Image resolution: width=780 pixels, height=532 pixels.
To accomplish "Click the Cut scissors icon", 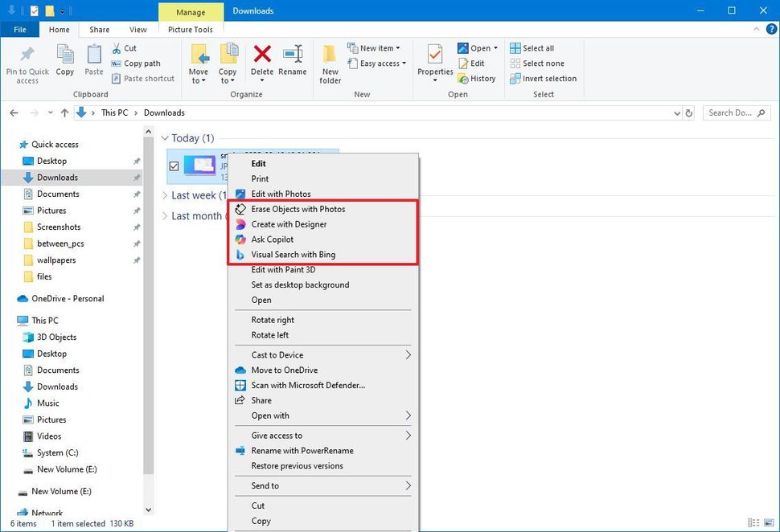I will pyautogui.click(x=115, y=47).
